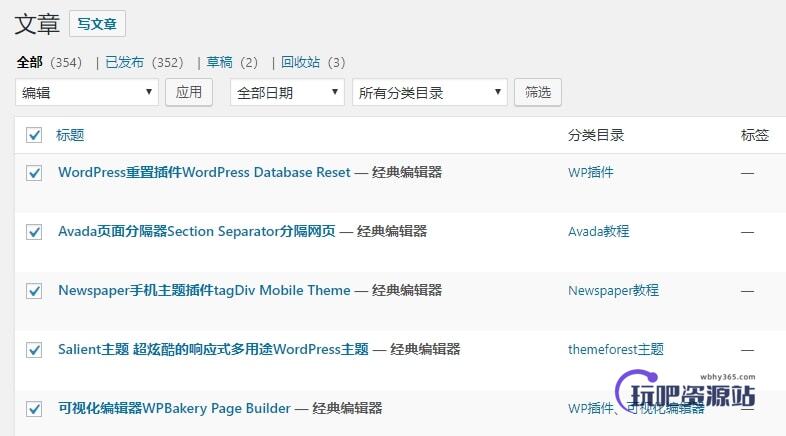Image resolution: width=786 pixels, height=436 pixels.
Task: Click the Newspaper教程 category link
Action: pyautogui.click(x=614, y=291)
